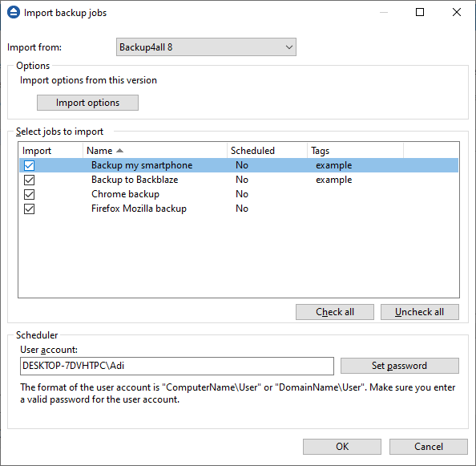
Task: Click the User account input field
Action: click(177, 366)
